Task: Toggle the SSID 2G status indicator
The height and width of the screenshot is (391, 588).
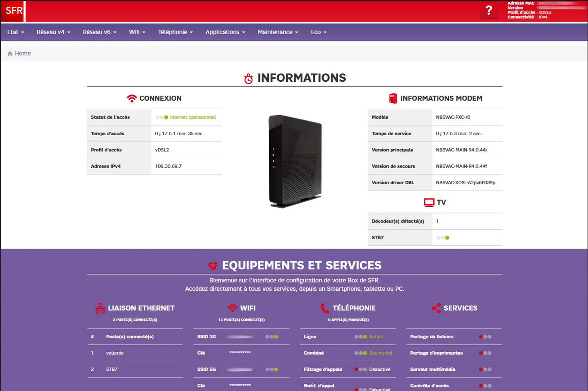Action: tap(272, 337)
